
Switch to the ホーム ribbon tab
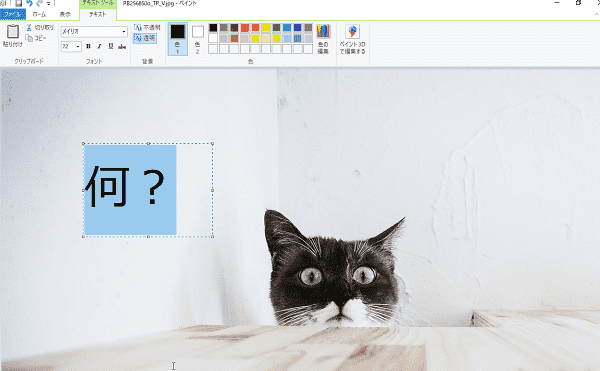tap(39, 15)
